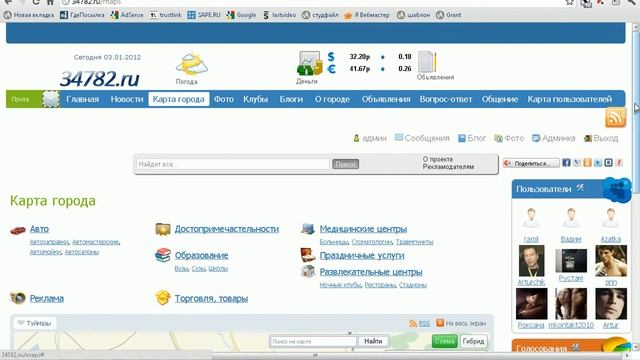
Task: Open the Развлекательные центры category icon
Action: [x=308, y=271]
